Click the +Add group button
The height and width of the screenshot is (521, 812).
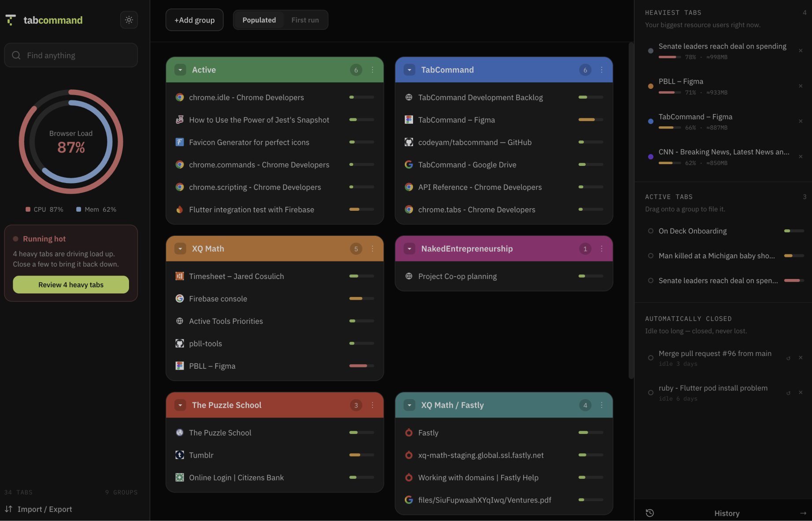195,20
